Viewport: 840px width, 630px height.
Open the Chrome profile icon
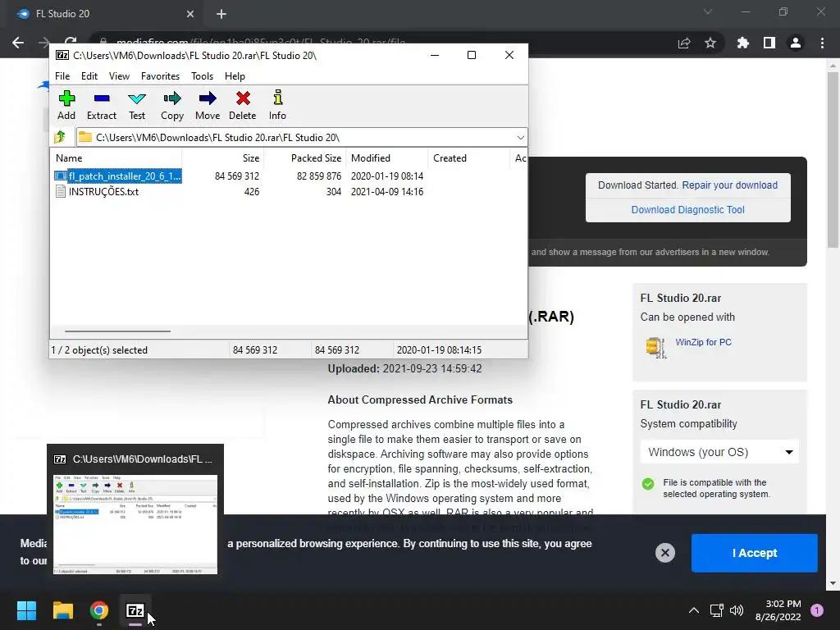tap(796, 43)
